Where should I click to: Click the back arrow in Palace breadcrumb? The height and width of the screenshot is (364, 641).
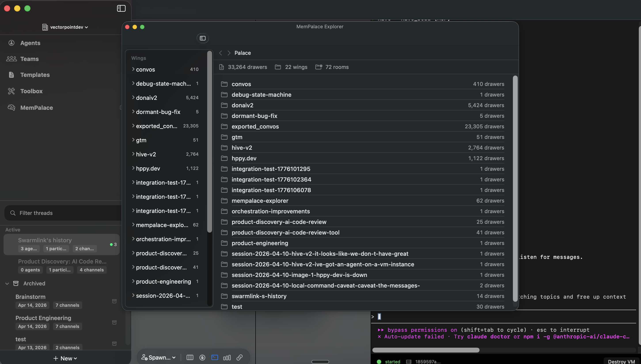click(220, 53)
